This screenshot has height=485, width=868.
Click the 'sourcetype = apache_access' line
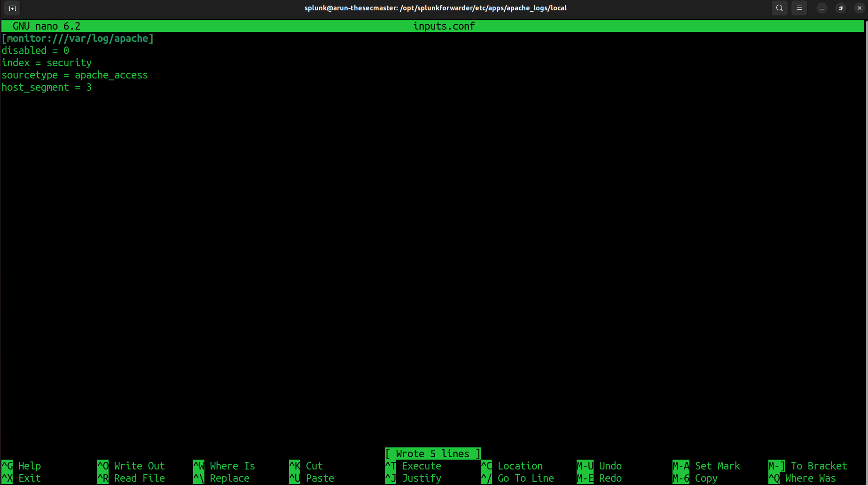tap(75, 75)
